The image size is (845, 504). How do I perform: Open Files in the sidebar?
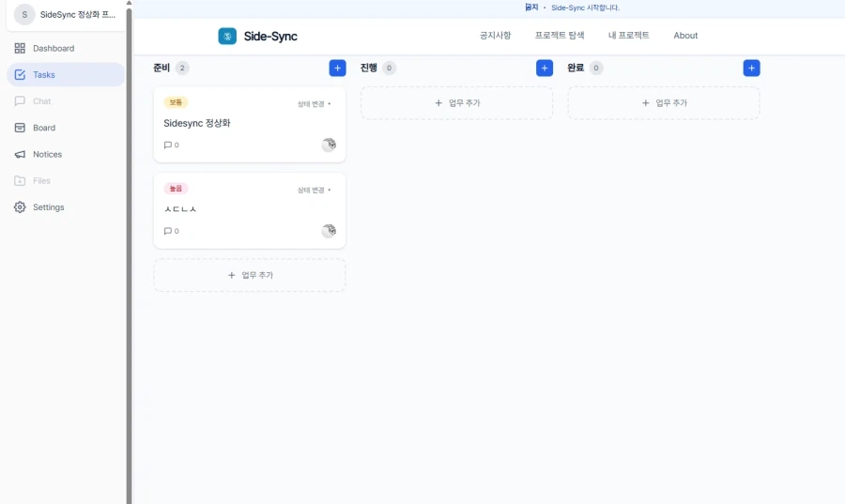[66, 181]
